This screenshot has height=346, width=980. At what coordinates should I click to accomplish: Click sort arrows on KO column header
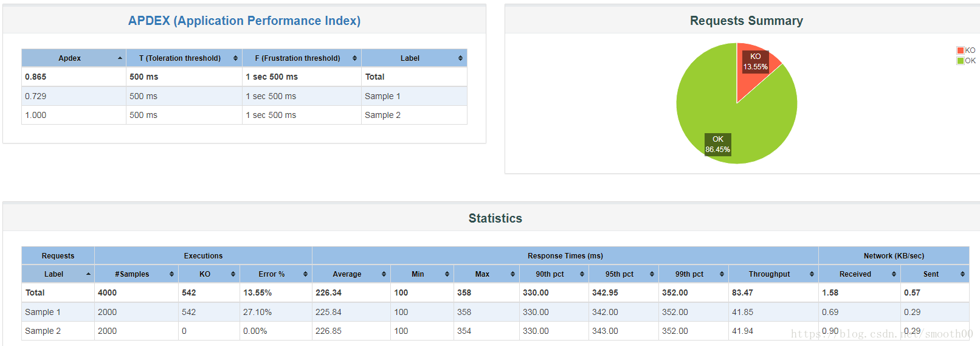(x=233, y=274)
